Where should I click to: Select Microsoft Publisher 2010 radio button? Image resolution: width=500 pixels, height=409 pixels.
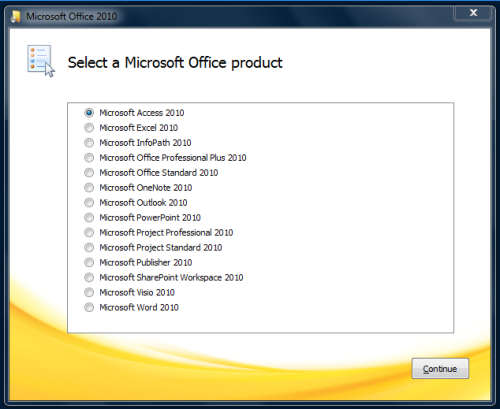[x=89, y=263]
